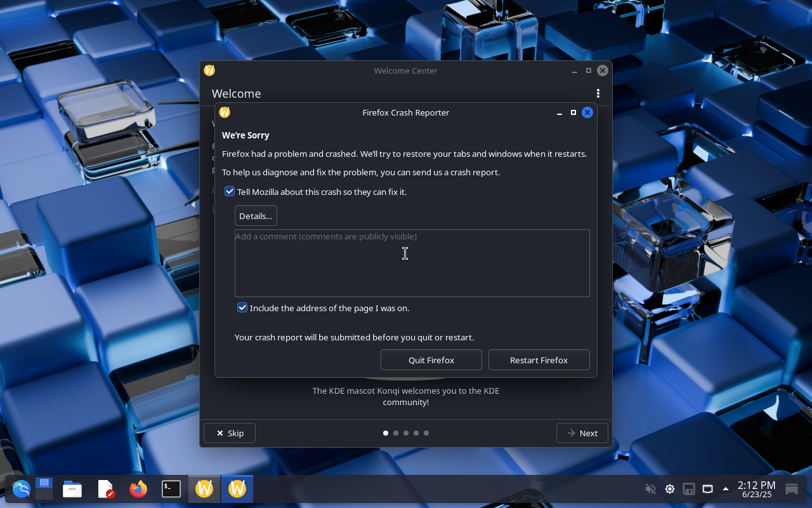Click the Welcome Center title bar app icon
812x508 pixels.
[209, 70]
